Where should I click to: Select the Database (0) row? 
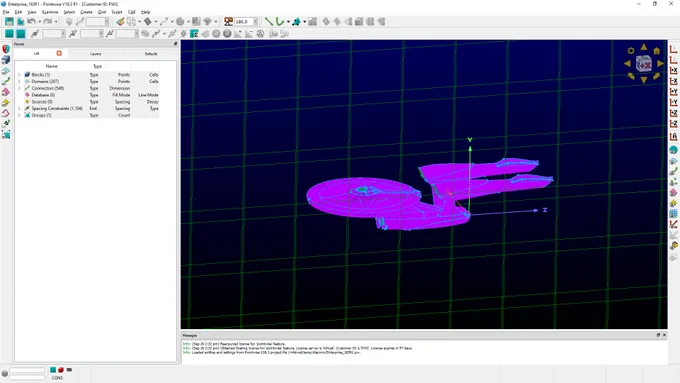88,95
